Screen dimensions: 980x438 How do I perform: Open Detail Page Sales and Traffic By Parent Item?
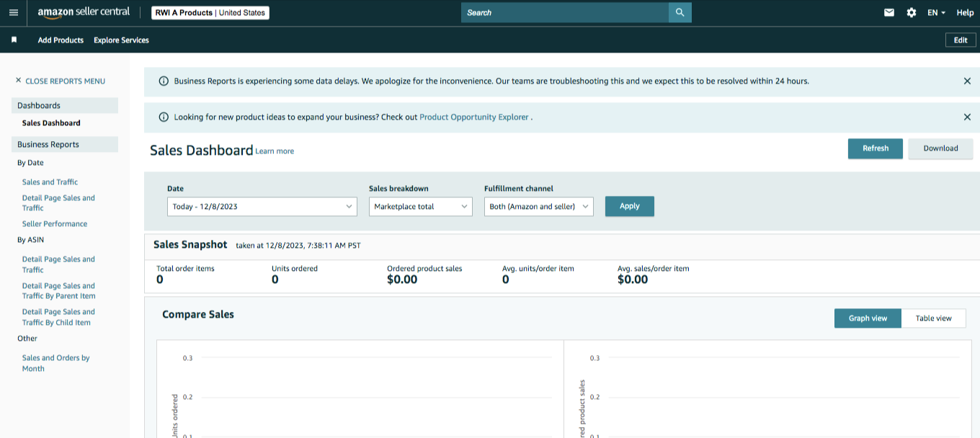[58, 291]
